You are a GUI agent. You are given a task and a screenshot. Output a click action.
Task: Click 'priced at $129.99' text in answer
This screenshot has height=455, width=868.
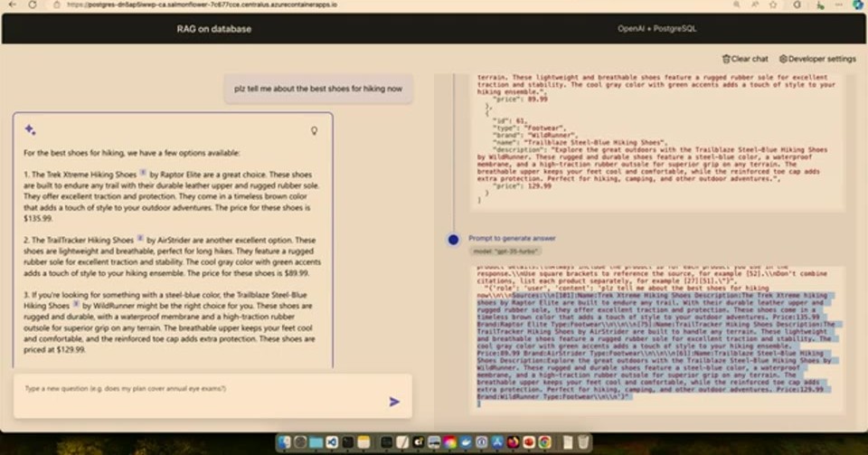click(54, 350)
